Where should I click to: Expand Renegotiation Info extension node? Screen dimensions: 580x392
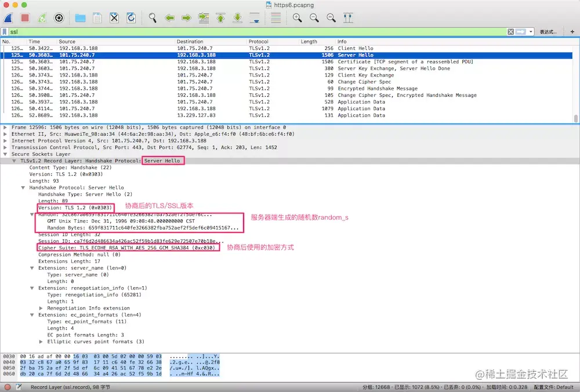click(x=41, y=308)
